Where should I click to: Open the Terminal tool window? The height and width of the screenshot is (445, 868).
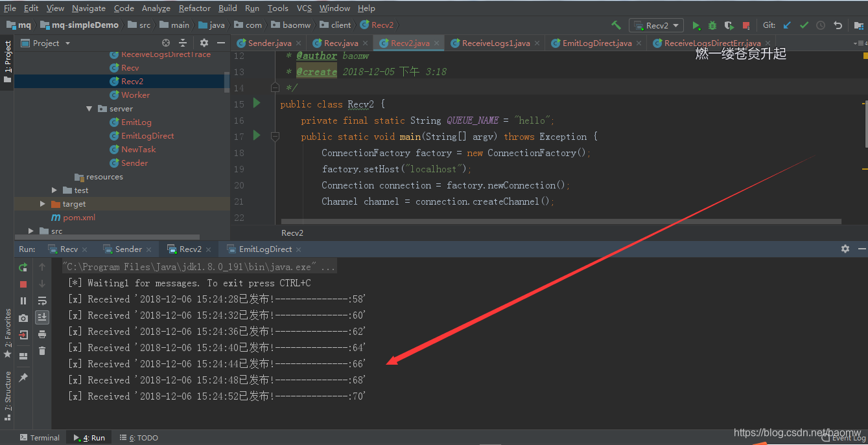click(x=39, y=438)
